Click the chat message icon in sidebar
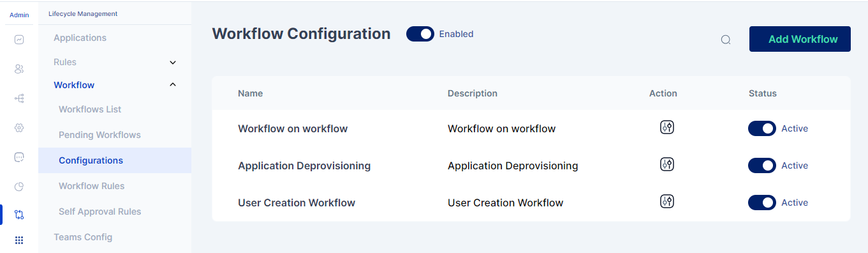This screenshot has height=253, width=868. tap(19, 157)
